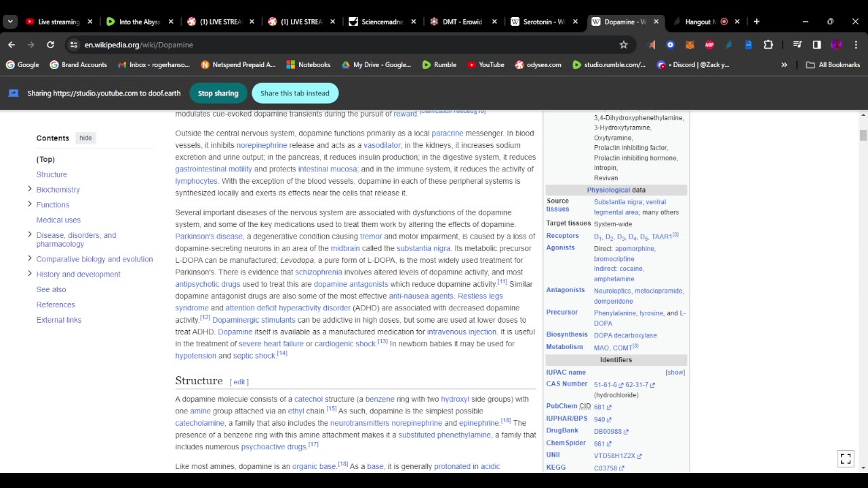Follow the schizophrenia link
868x488 pixels.
tap(318, 272)
